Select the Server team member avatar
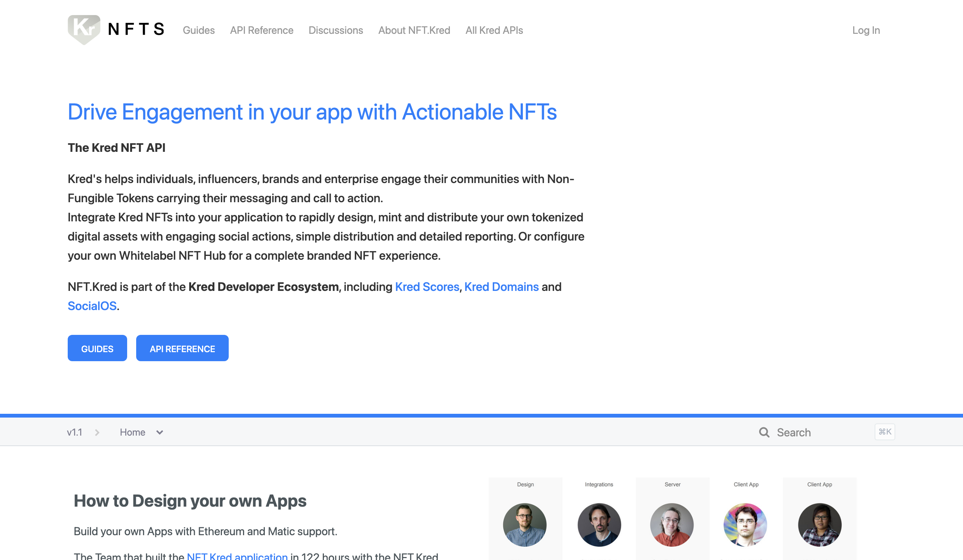 point(672,525)
